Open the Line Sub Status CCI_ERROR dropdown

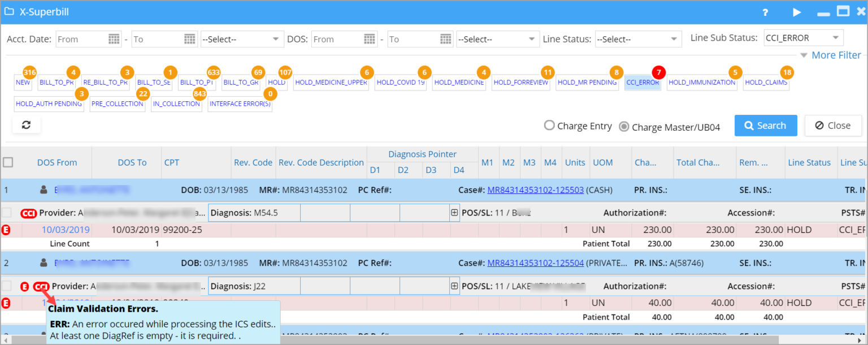pos(803,37)
